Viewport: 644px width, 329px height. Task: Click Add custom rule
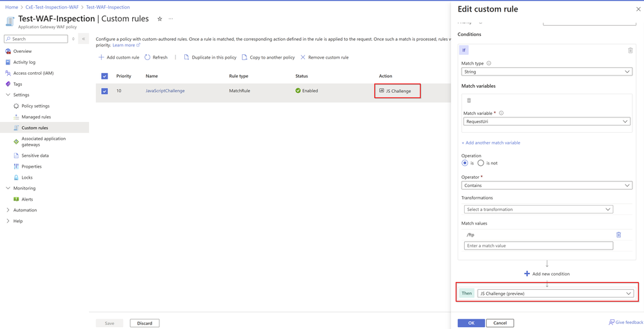pos(119,57)
